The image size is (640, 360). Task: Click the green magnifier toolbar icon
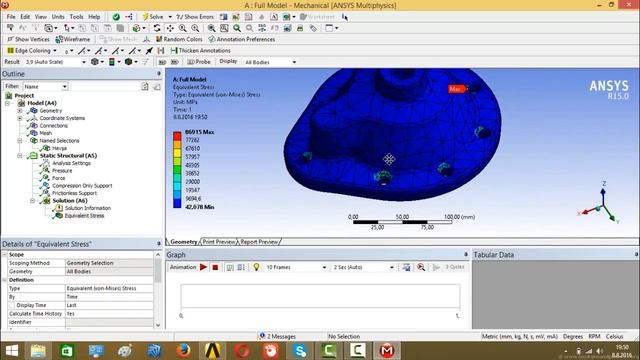click(237, 28)
